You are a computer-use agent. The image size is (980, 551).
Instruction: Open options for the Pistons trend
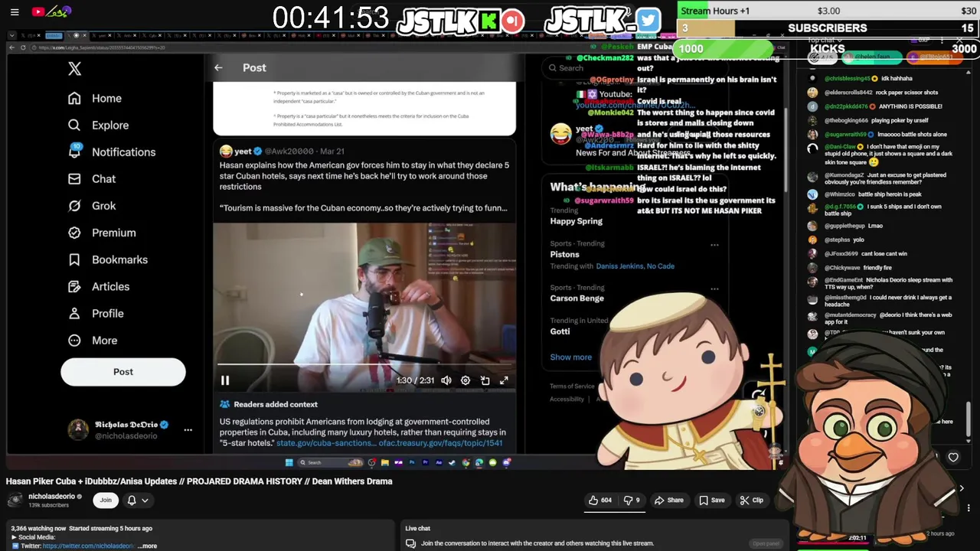click(714, 246)
